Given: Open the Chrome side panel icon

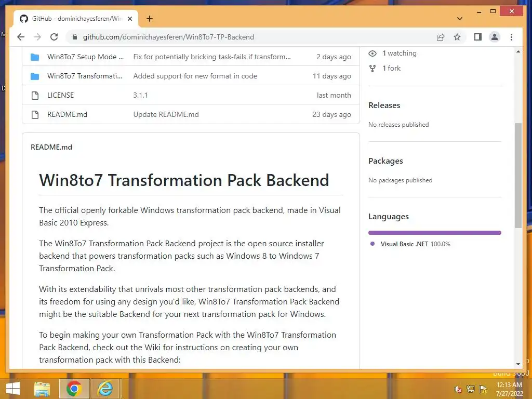Looking at the screenshot, I should click(478, 37).
